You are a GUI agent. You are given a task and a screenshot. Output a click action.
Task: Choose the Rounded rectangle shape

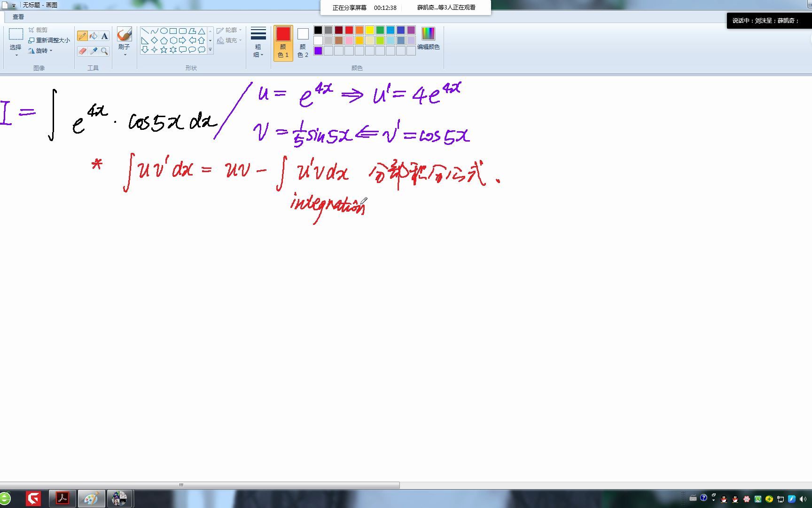(x=182, y=31)
